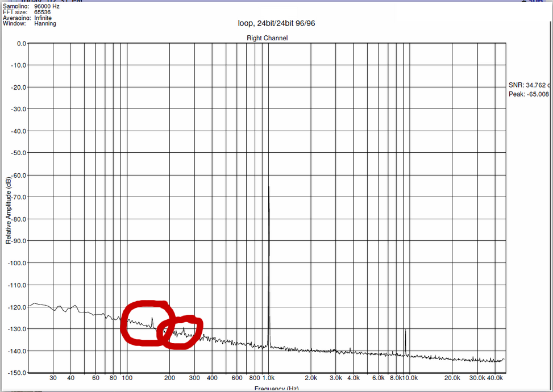Click the 100 Hz frequency axis label

point(127,378)
